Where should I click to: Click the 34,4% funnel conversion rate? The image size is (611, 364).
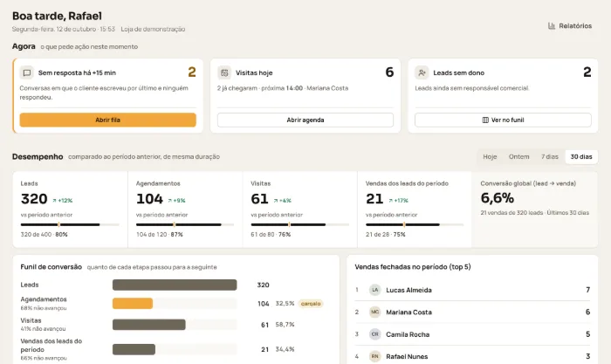click(285, 349)
